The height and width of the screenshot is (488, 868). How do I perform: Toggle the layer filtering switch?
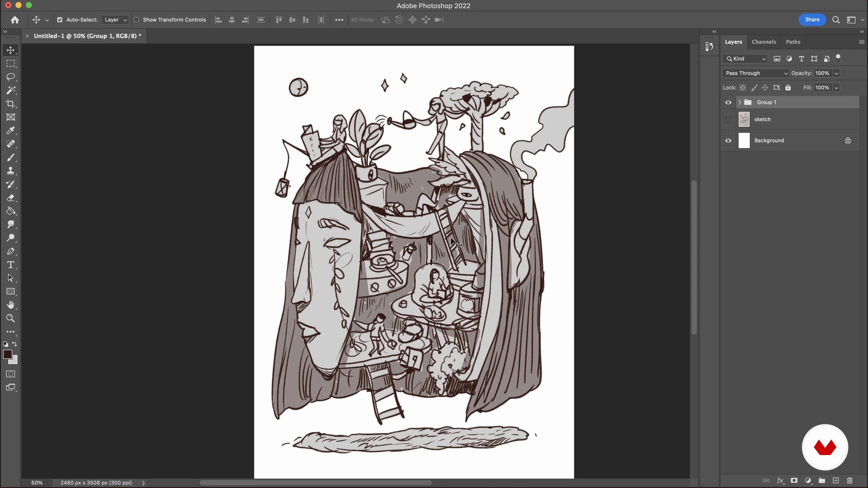pos(838,58)
